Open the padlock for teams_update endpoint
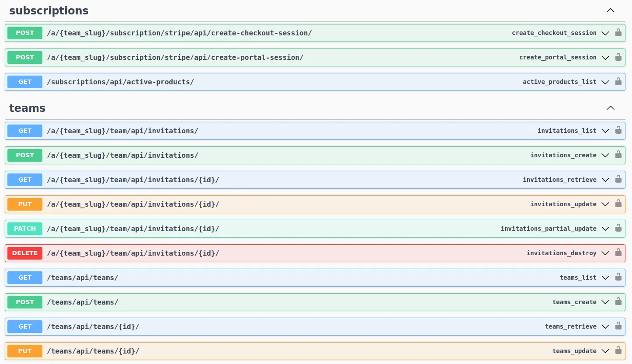The width and height of the screenshot is (632, 364). (618, 350)
